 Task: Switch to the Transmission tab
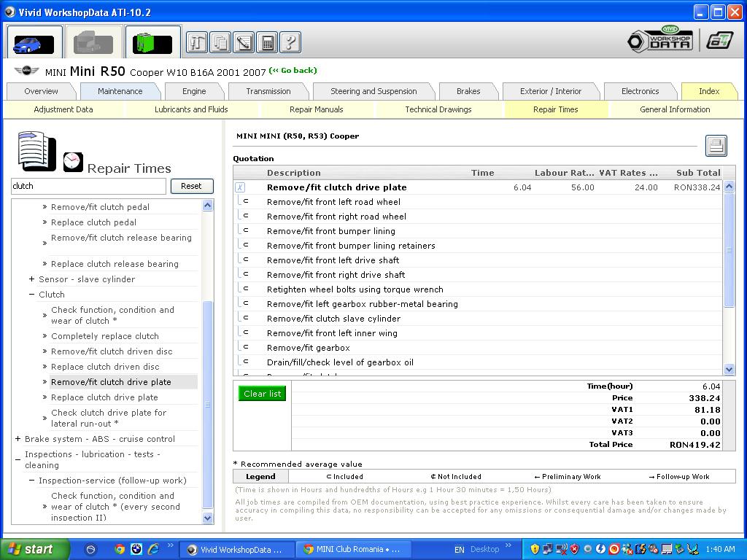(268, 91)
